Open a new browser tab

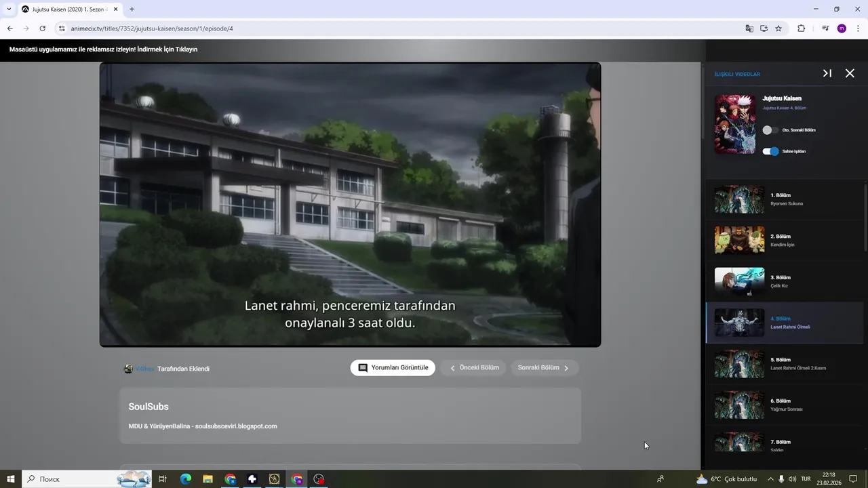click(x=132, y=9)
